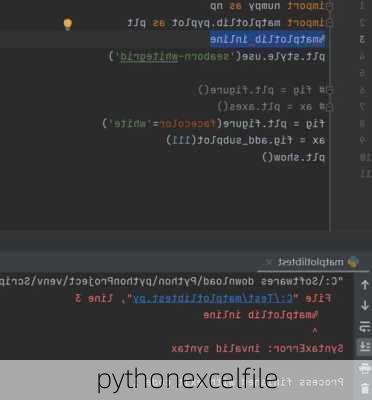
Task: Click the 'plt.style.use' code line
Action: pyautogui.click(x=217, y=56)
